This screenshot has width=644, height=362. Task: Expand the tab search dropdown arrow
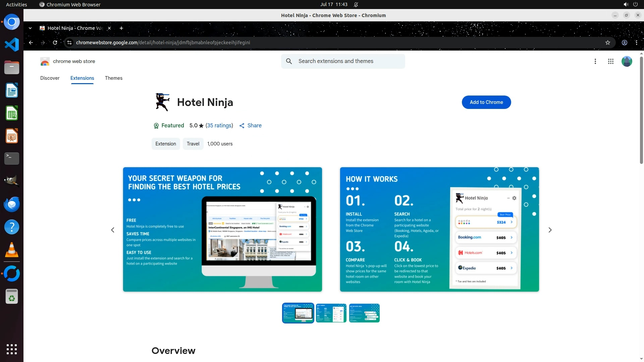[x=30, y=28]
